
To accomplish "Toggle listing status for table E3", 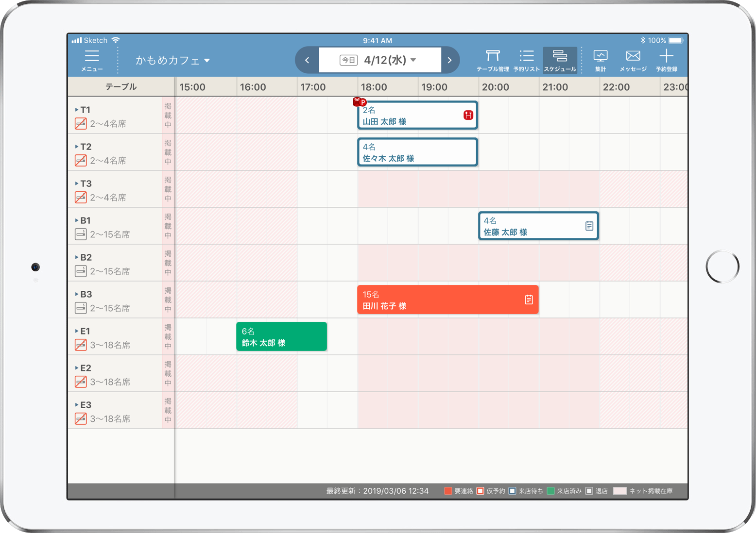I will [168, 411].
